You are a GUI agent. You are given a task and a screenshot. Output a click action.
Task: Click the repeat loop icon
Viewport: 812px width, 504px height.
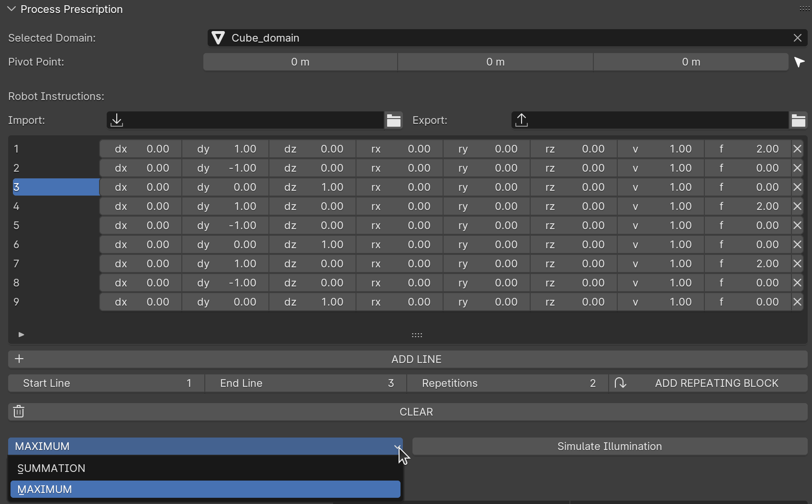click(x=620, y=383)
